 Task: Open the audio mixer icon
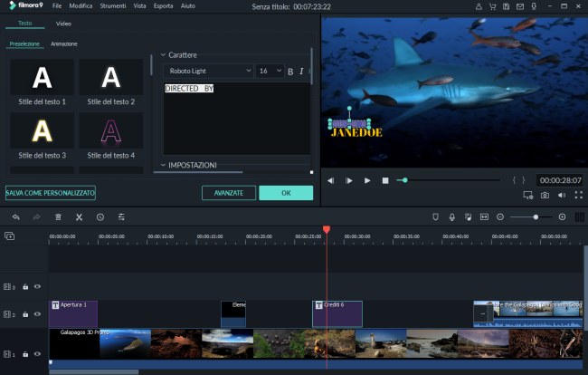coord(468,217)
